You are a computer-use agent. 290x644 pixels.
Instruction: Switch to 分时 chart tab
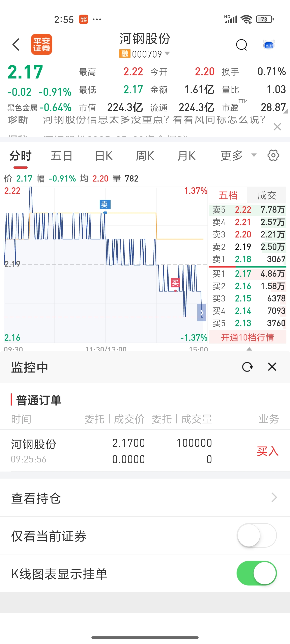[21, 156]
